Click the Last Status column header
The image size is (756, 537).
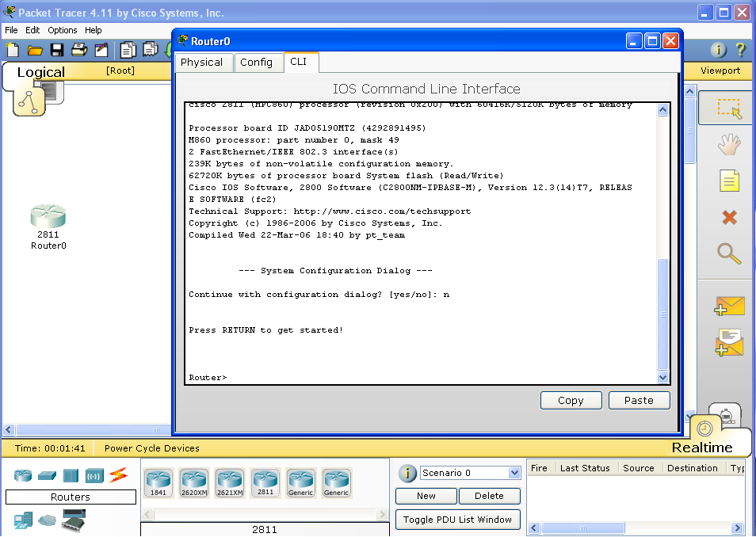[585, 468]
